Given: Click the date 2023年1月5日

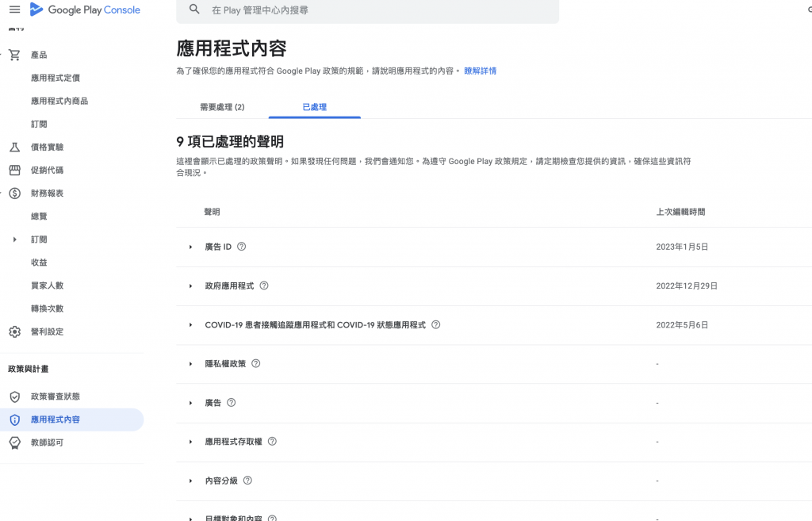Looking at the screenshot, I should point(682,247).
